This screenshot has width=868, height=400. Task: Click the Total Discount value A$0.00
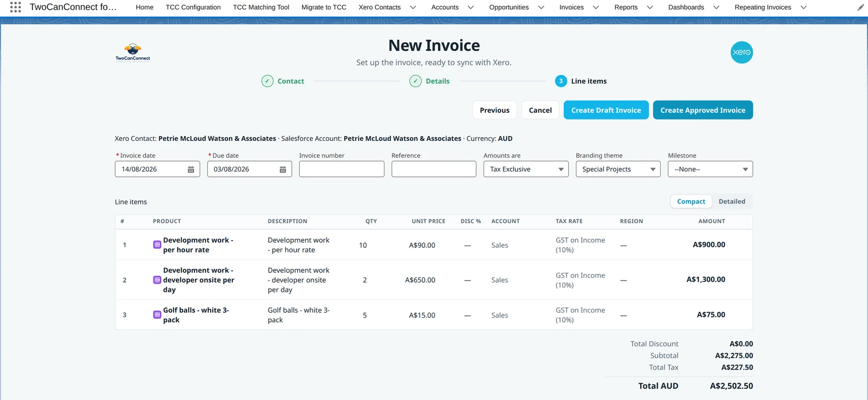[741, 344]
